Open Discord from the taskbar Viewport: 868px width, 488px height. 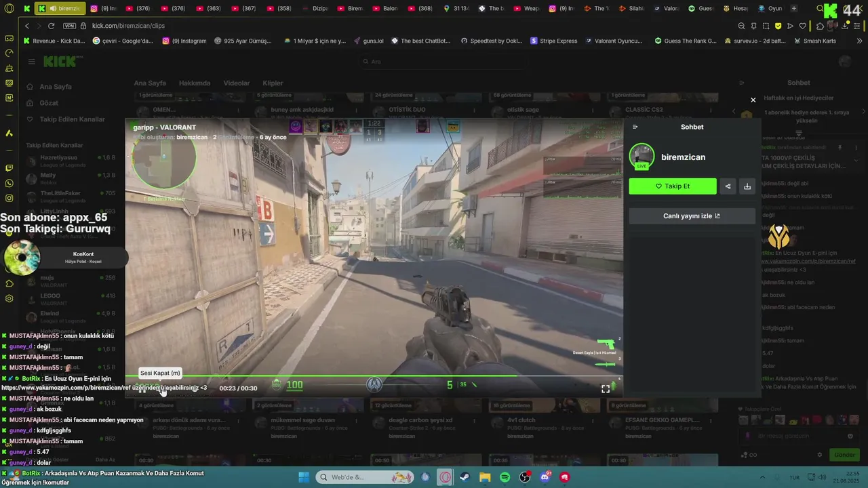coord(545,477)
